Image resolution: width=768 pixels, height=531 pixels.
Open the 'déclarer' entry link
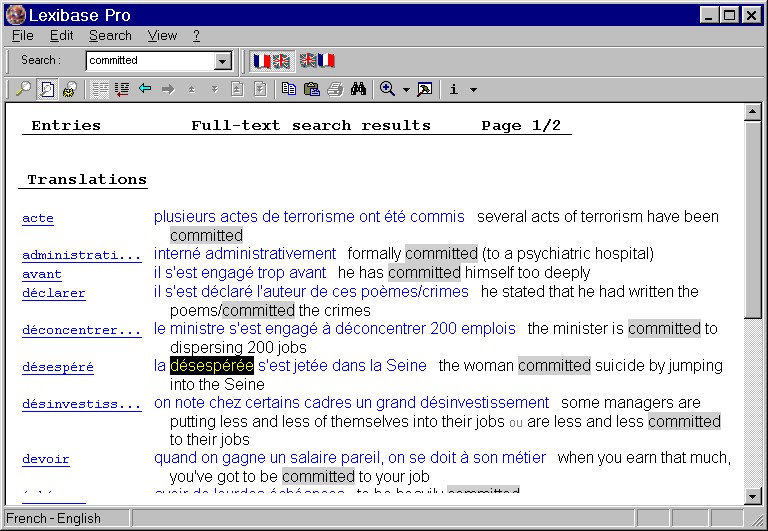coord(54,293)
